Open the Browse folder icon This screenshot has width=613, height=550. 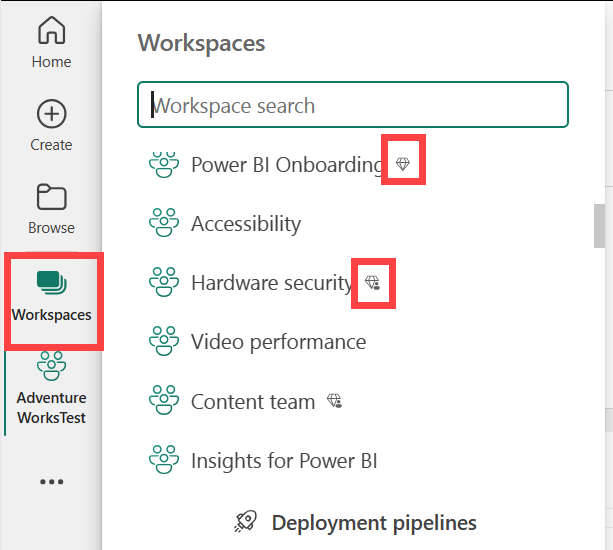tap(51, 197)
